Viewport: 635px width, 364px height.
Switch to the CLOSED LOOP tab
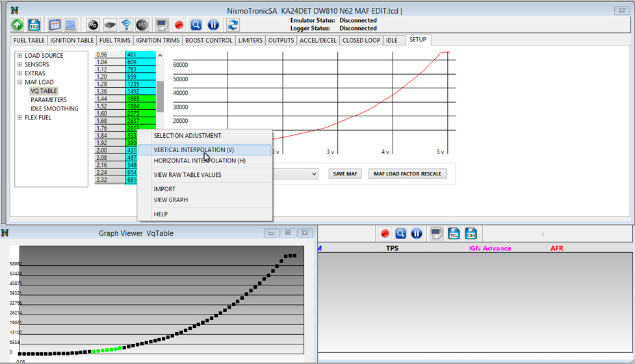tap(361, 40)
